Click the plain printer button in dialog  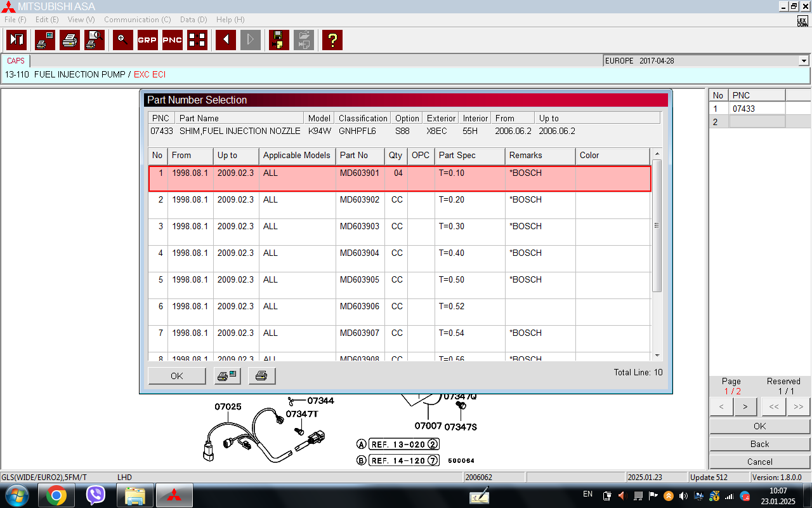(261, 376)
